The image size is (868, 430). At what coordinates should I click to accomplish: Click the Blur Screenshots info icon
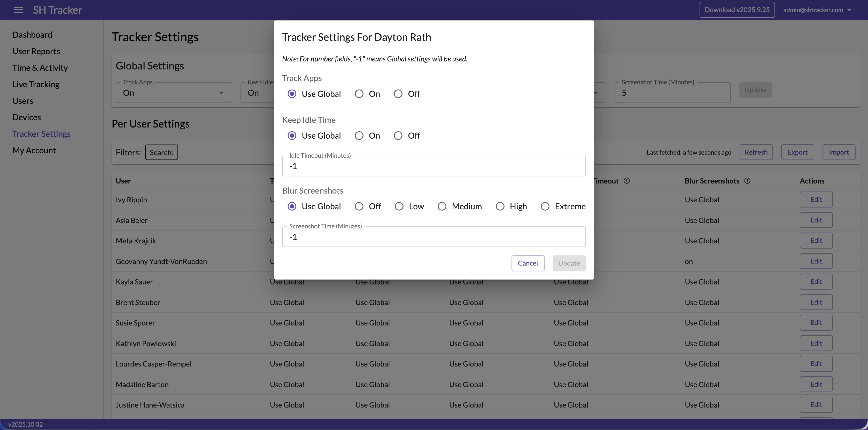pyautogui.click(x=747, y=181)
